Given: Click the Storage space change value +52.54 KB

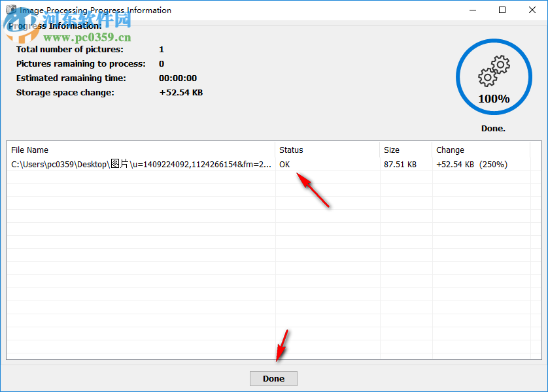Looking at the screenshot, I should [181, 92].
